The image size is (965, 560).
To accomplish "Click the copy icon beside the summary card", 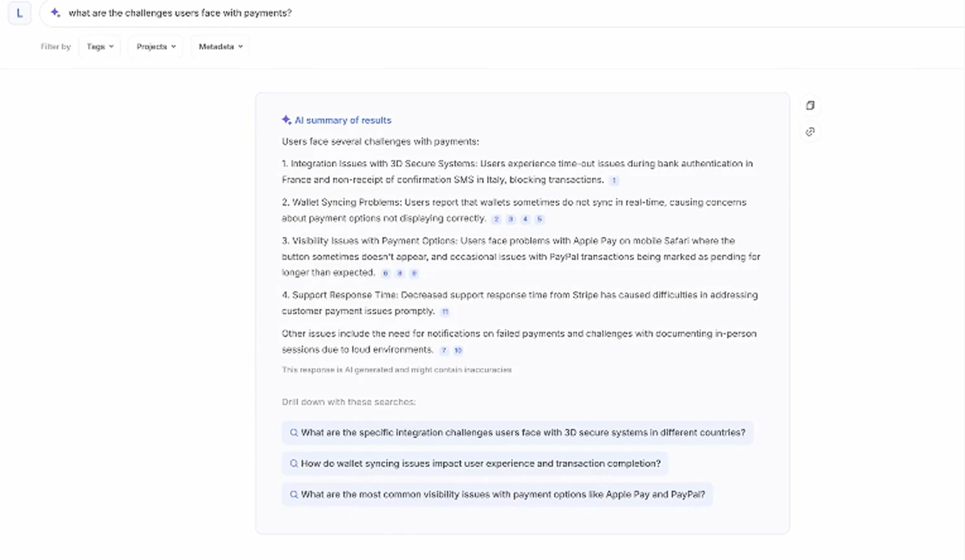I will coord(810,105).
